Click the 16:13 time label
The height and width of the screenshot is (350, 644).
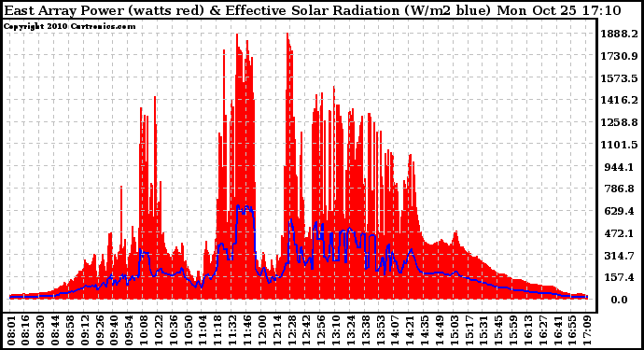527,330
